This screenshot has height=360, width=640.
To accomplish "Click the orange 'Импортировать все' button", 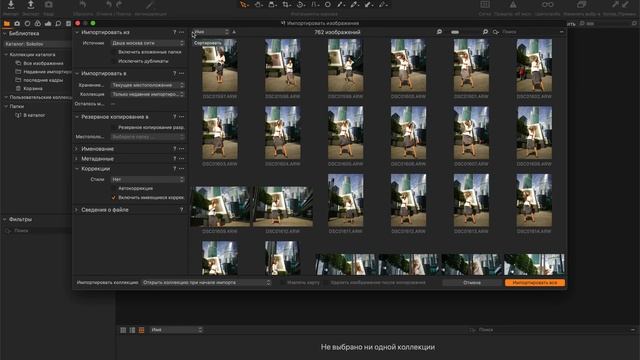I will [535, 282].
